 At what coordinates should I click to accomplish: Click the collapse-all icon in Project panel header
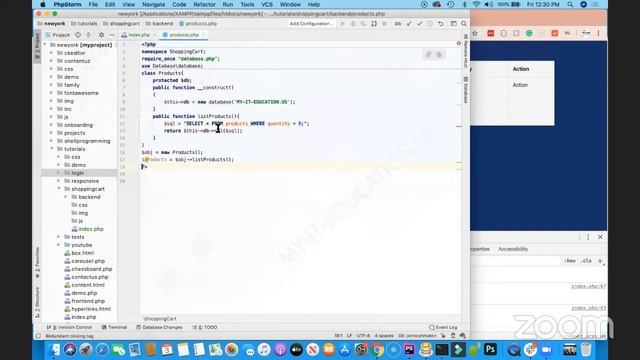click(x=89, y=35)
